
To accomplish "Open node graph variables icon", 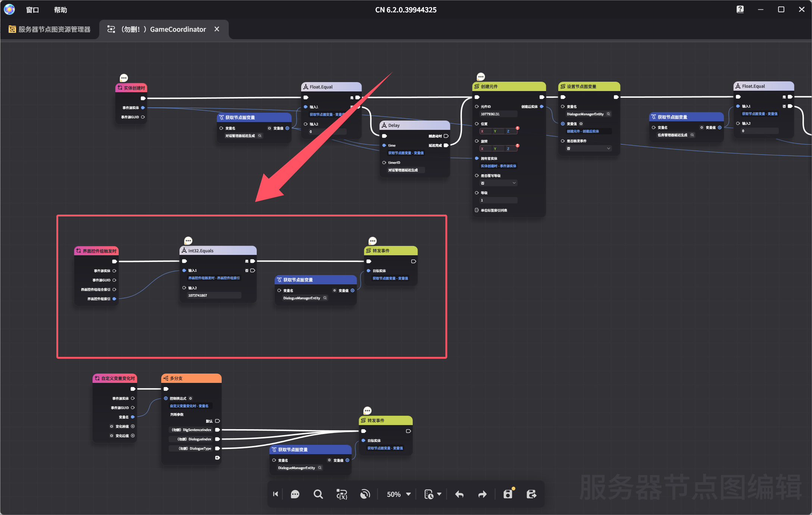I will click(341, 494).
